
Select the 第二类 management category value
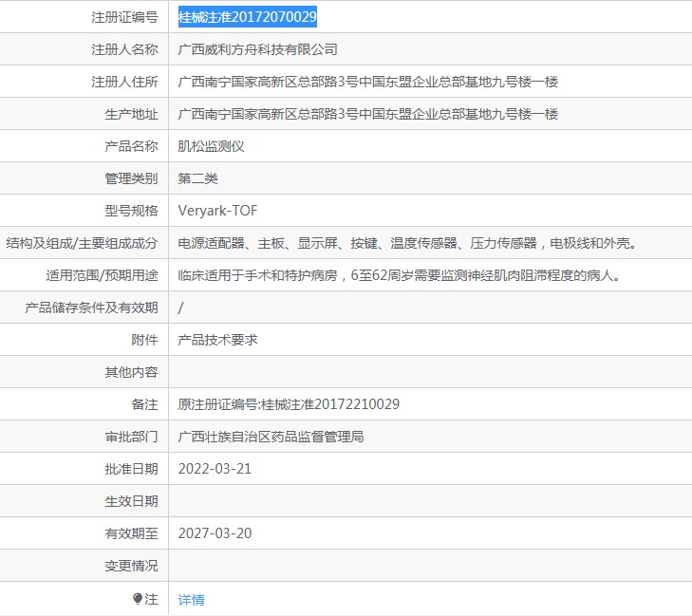(x=198, y=178)
